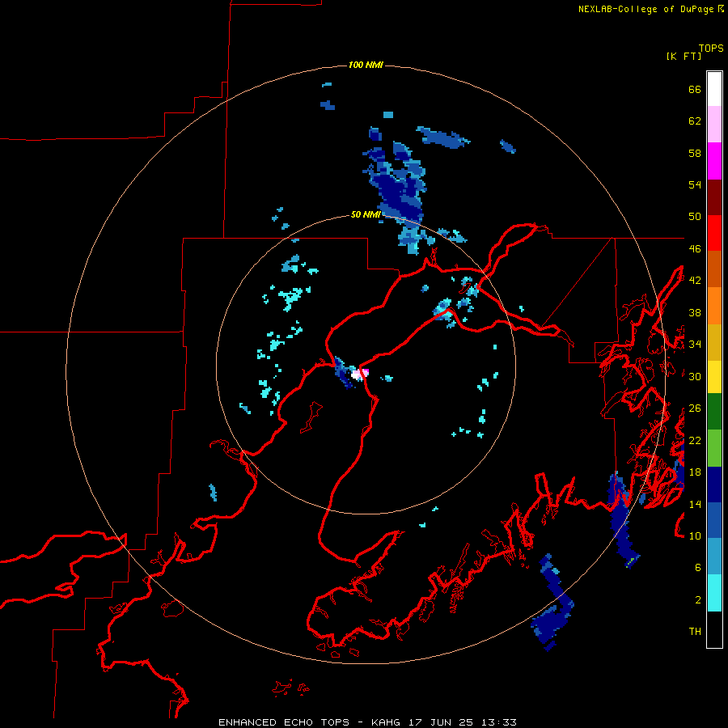The image size is (728, 728).
Task: Pick the light blue legend swatch
Action: point(714,557)
